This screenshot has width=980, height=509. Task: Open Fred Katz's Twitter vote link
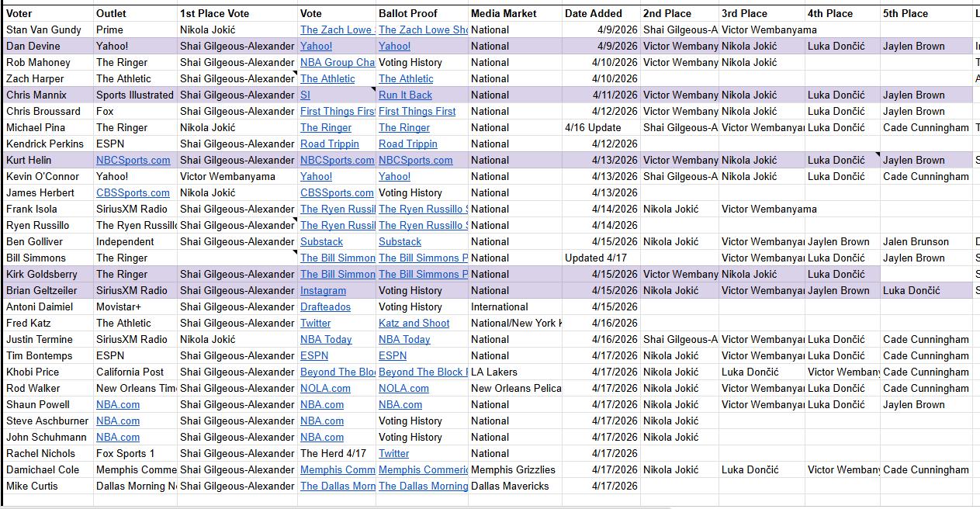(315, 324)
